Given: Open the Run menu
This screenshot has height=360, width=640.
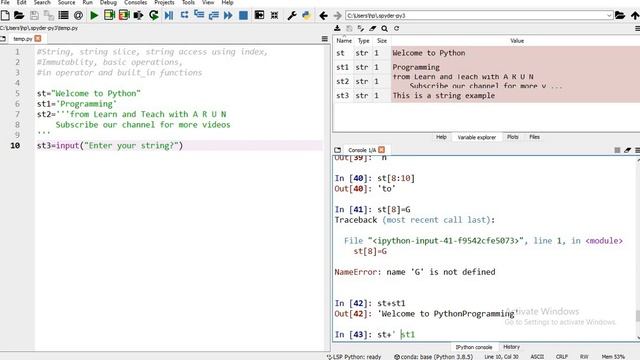Looking at the screenshot, I should [87, 2].
